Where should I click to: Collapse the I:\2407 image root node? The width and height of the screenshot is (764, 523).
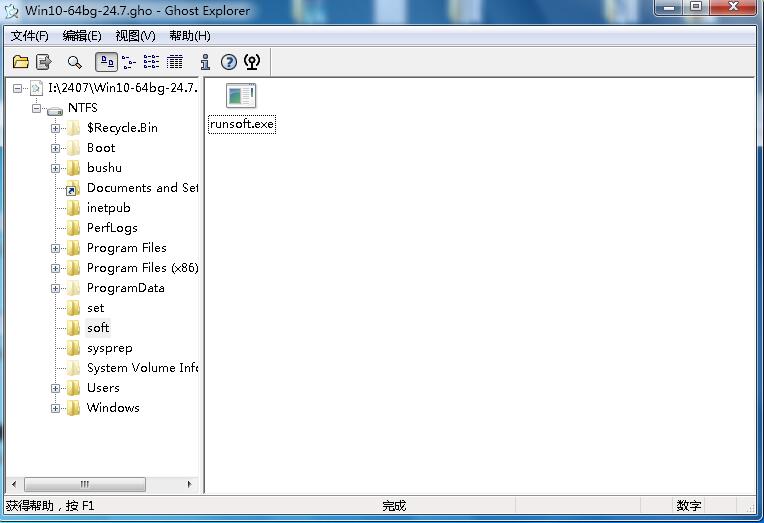pyautogui.click(x=18, y=88)
